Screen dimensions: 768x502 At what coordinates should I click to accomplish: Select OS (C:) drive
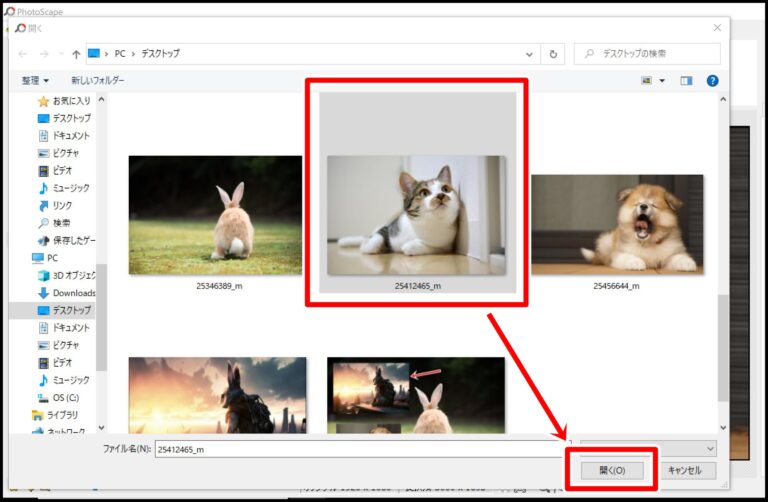[x=59, y=398]
